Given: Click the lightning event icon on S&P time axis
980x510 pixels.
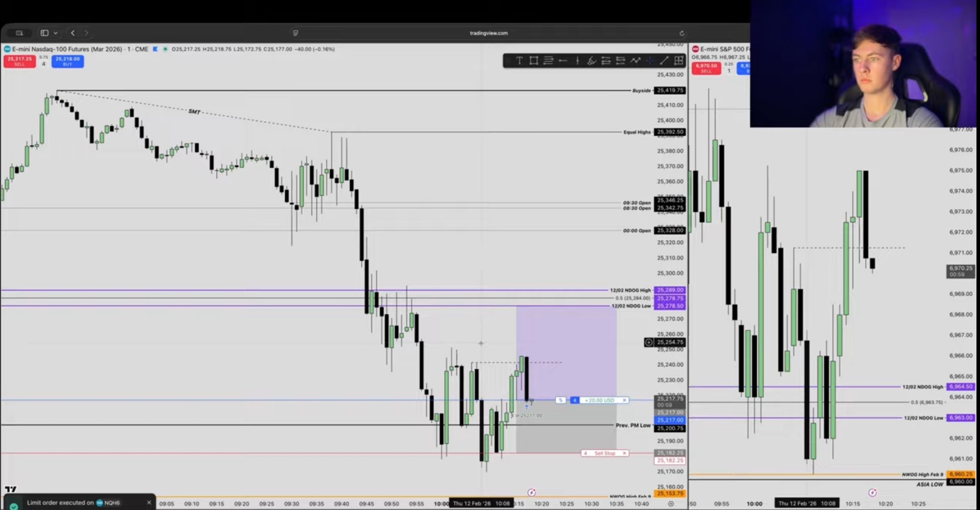Looking at the screenshot, I should [x=872, y=492].
